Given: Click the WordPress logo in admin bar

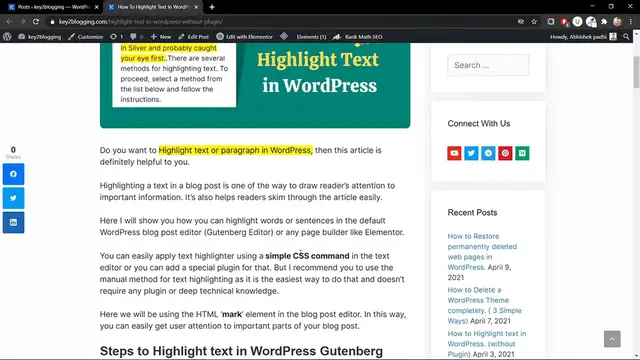Looking at the screenshot, I should [x=7, y=37].
